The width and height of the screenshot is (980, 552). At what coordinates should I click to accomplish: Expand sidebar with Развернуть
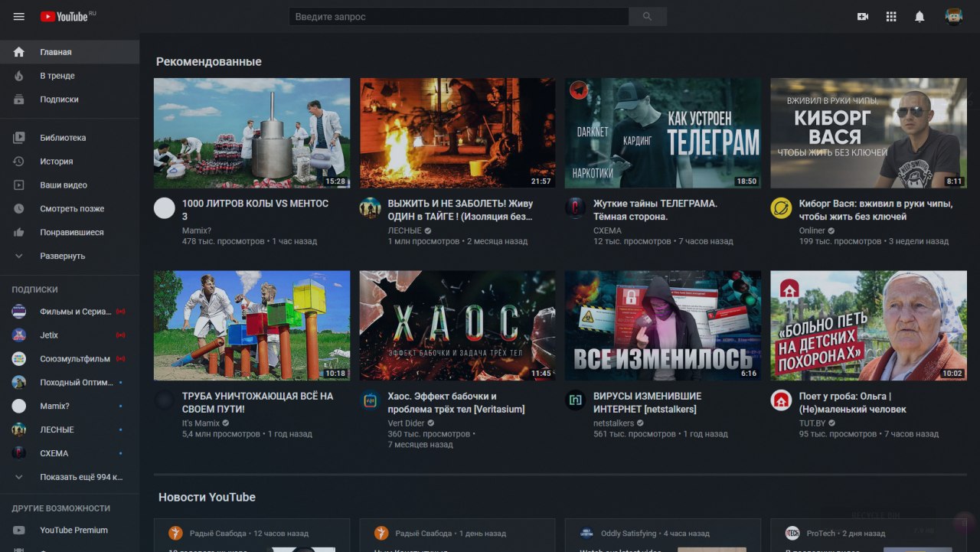tap(70, 256)
